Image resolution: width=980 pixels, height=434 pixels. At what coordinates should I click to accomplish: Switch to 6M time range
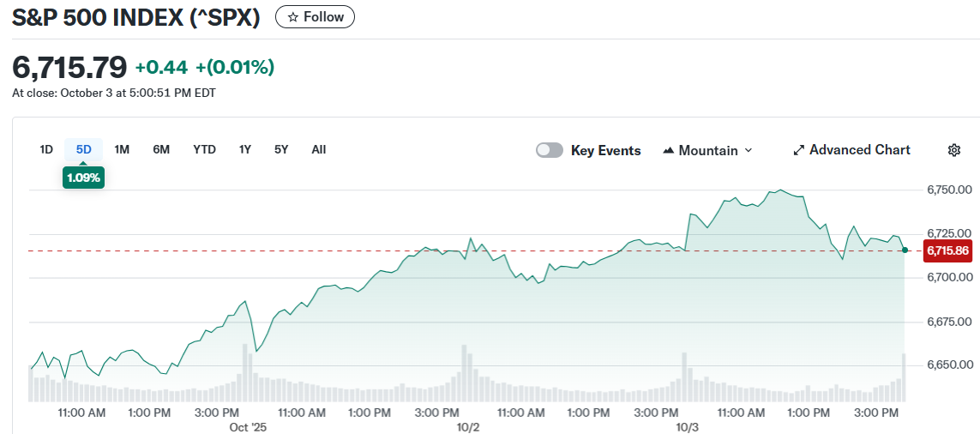tap(161, 149)
